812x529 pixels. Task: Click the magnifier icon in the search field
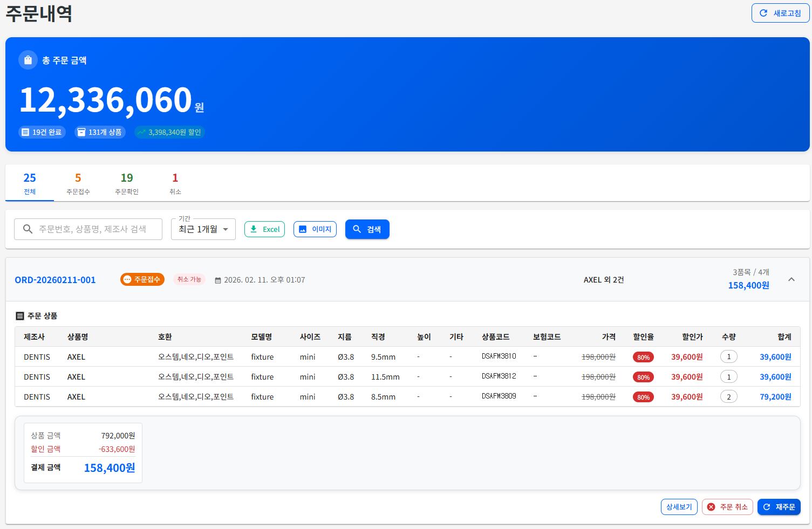coord(28,229)
